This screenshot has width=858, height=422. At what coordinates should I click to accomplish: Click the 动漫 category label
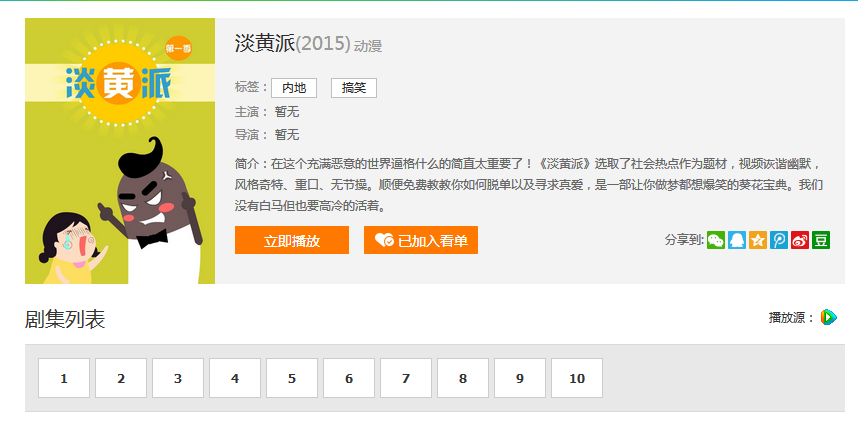tap(368, 47)
